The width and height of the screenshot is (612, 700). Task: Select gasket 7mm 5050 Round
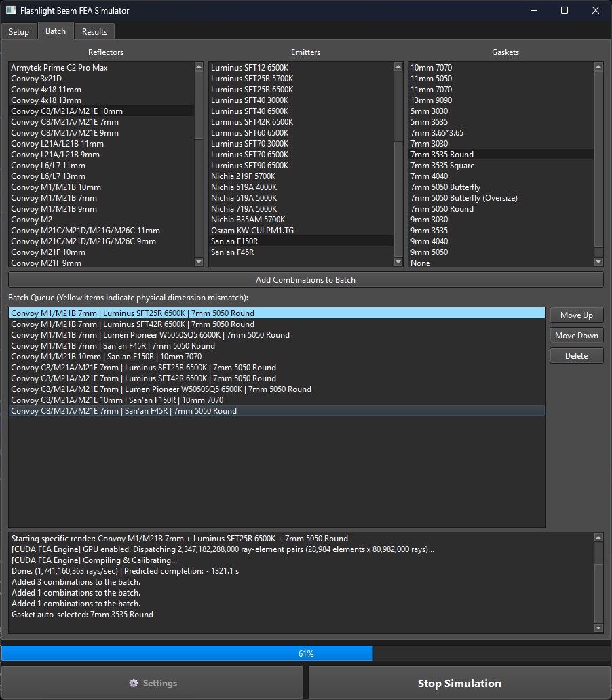tap(501, 209)
